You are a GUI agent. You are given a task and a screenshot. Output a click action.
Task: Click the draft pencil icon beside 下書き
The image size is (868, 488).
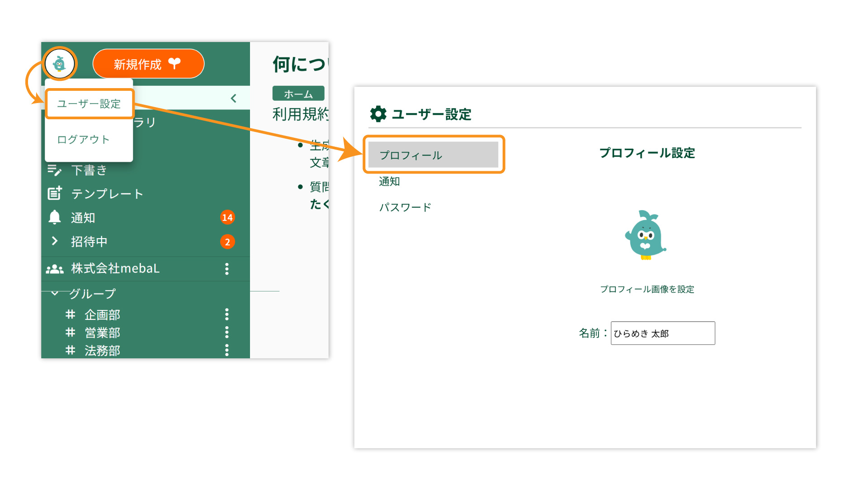tap(55, 170)
